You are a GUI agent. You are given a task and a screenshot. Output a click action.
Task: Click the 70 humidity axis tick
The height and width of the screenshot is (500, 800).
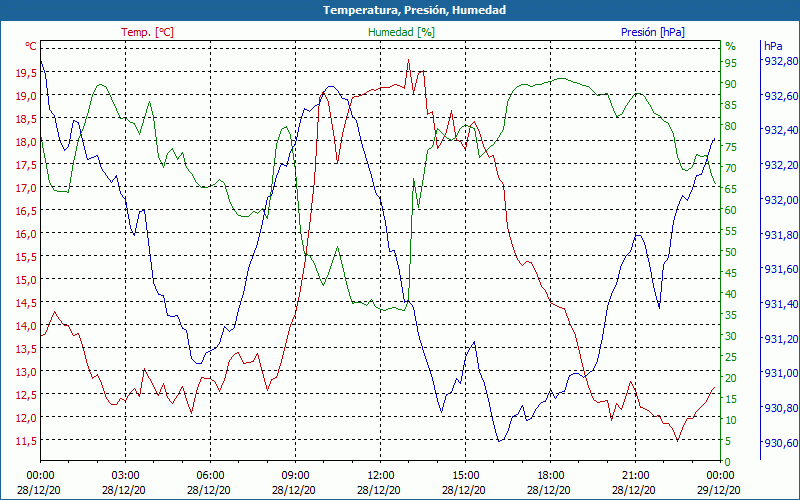click(x=731, y=168)
